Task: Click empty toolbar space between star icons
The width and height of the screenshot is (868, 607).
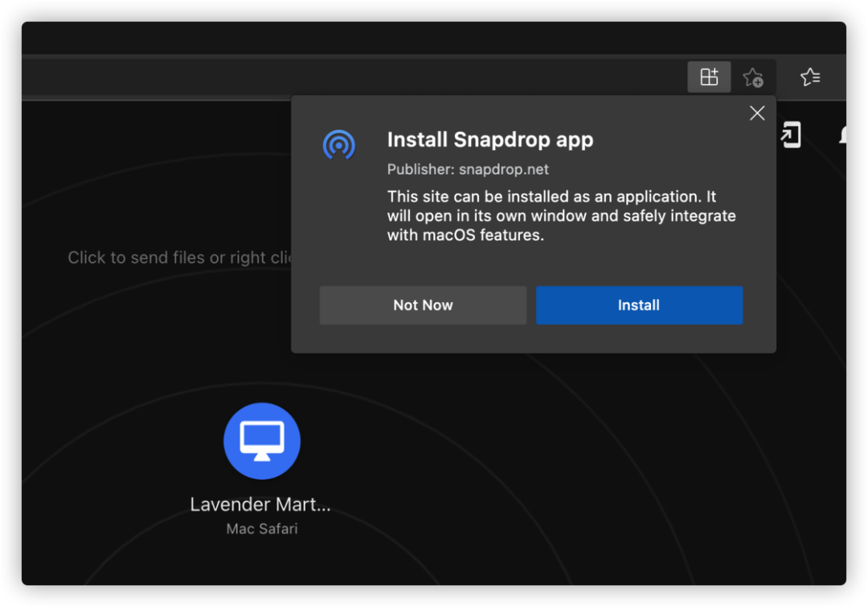Action: coord(781,77)
